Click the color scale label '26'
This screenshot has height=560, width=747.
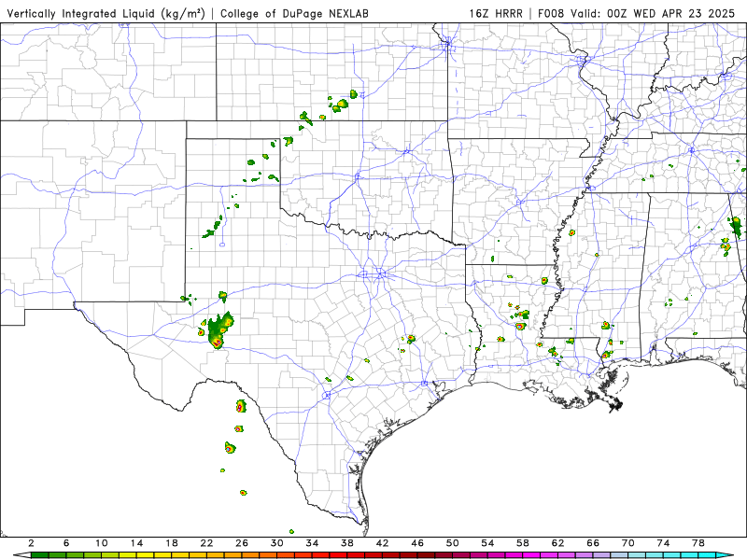[242, 543]
